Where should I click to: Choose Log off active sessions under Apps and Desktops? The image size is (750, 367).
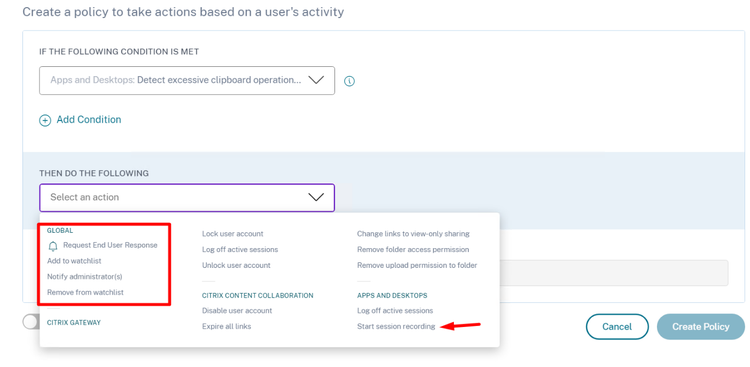point(395,311)
